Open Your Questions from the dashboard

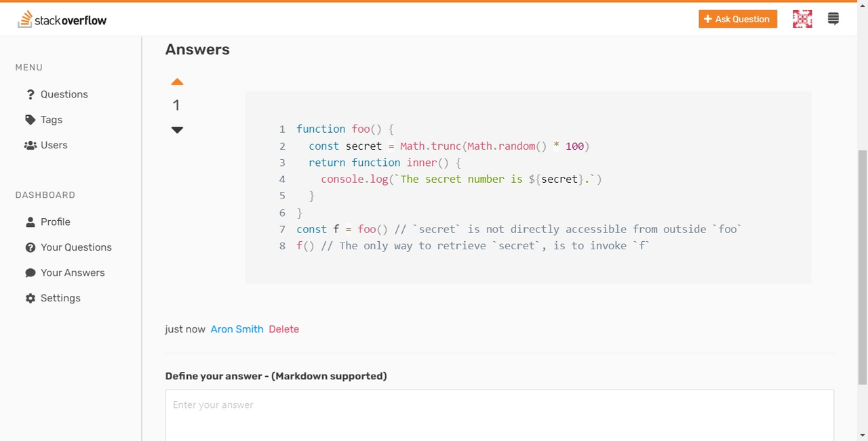[76, 247]
